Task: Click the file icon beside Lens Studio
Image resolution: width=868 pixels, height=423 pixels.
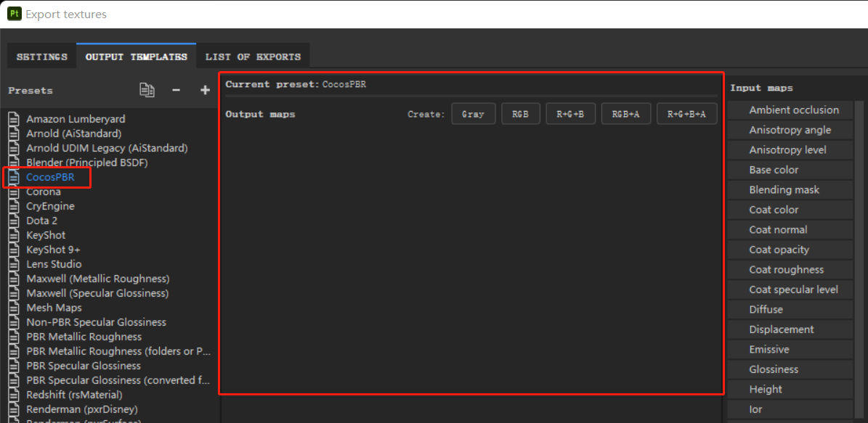Action: 14,264
